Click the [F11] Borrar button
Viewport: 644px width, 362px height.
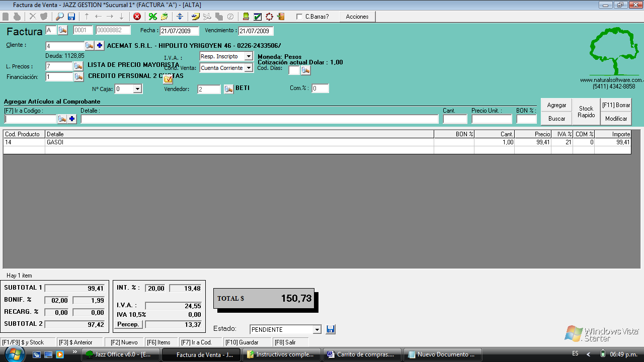(x=616, y=105)
